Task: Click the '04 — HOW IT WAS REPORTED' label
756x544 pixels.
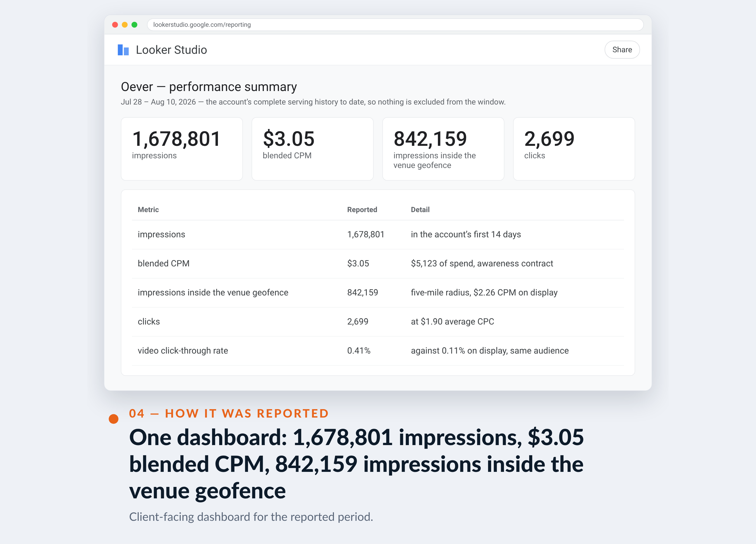Action: [x=229, y=413]
